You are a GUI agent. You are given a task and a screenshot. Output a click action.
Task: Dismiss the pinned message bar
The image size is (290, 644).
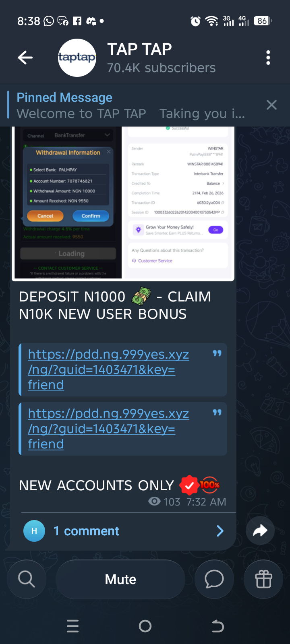pyautogui.click(x=271, y=105)
